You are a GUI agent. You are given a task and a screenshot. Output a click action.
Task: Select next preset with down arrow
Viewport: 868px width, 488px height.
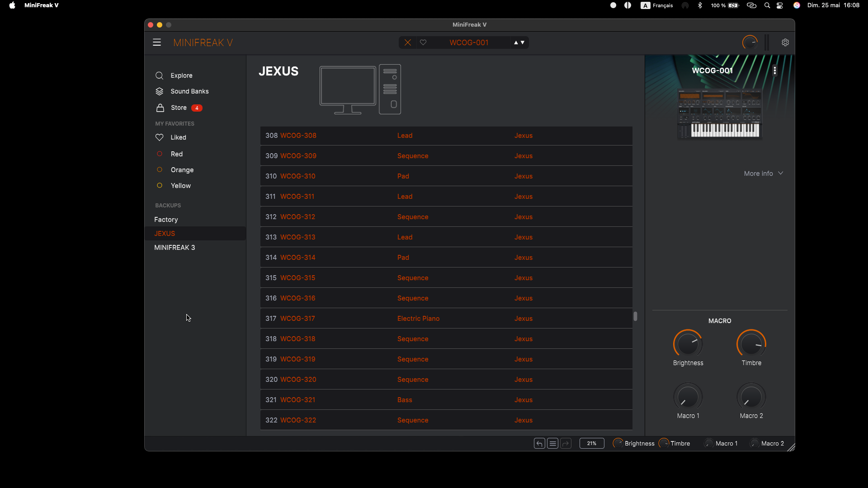coord(523,42)
